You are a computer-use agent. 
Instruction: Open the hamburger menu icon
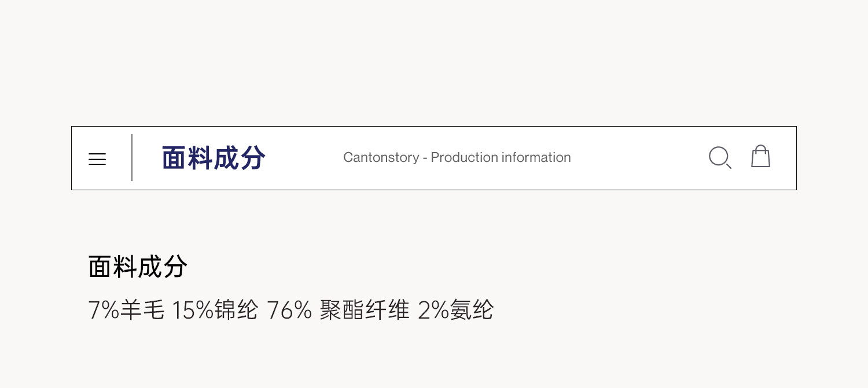(97, 159)
